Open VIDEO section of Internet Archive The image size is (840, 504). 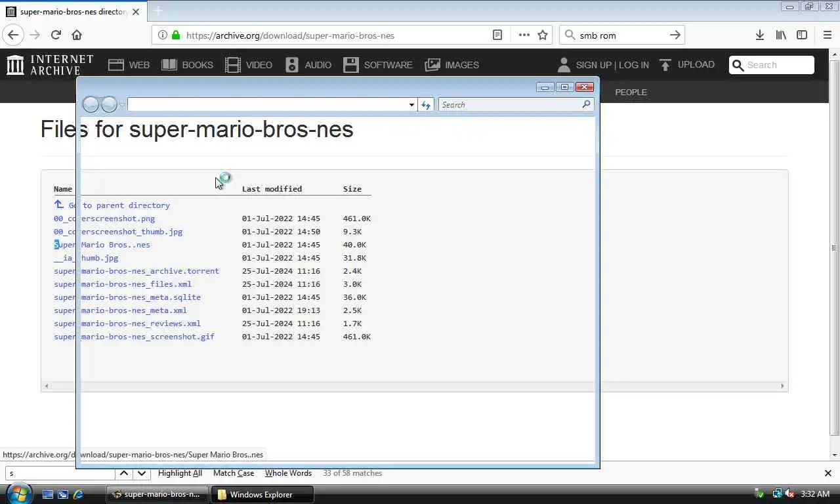coord(249,65)
